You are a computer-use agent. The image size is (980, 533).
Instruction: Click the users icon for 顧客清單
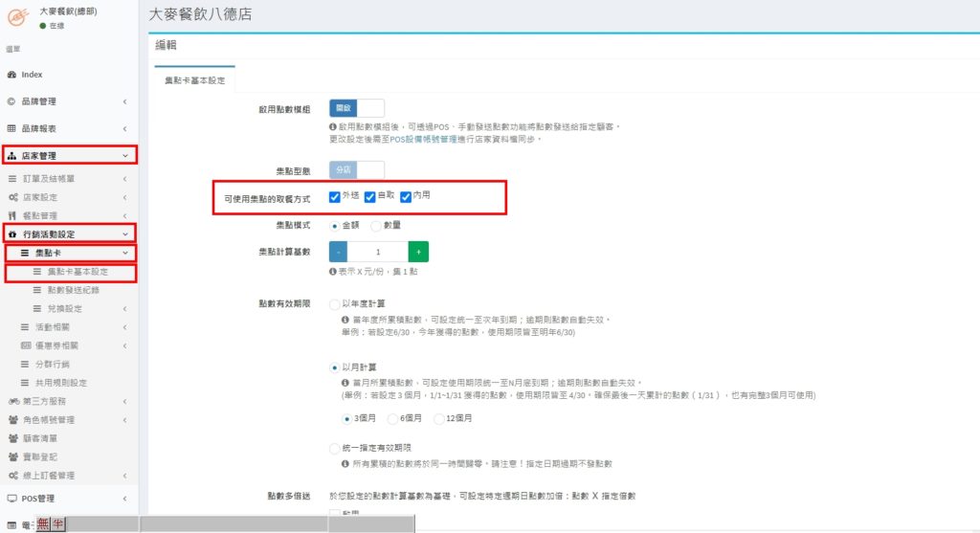tap(13, 438)
